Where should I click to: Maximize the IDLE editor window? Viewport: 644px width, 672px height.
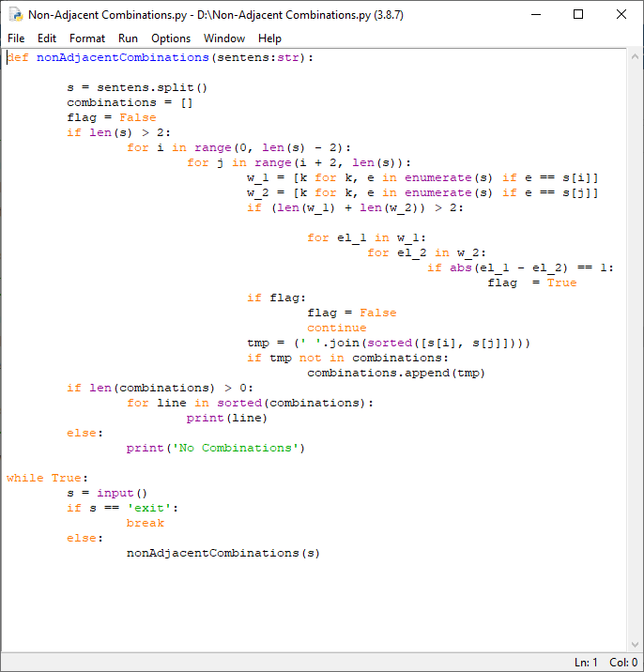tap(578, 15)
